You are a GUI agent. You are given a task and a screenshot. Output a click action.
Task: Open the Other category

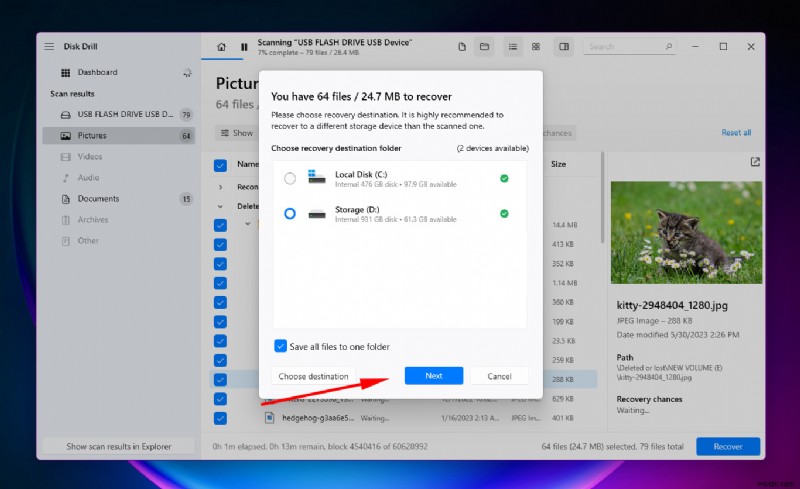tap(119, 240)
